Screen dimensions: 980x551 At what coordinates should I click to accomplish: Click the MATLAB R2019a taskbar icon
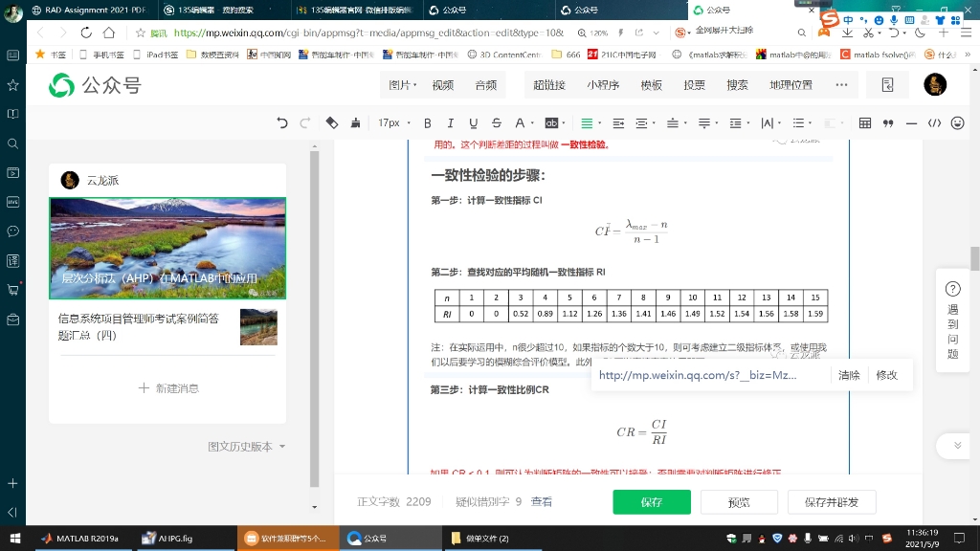coord(79,539)
